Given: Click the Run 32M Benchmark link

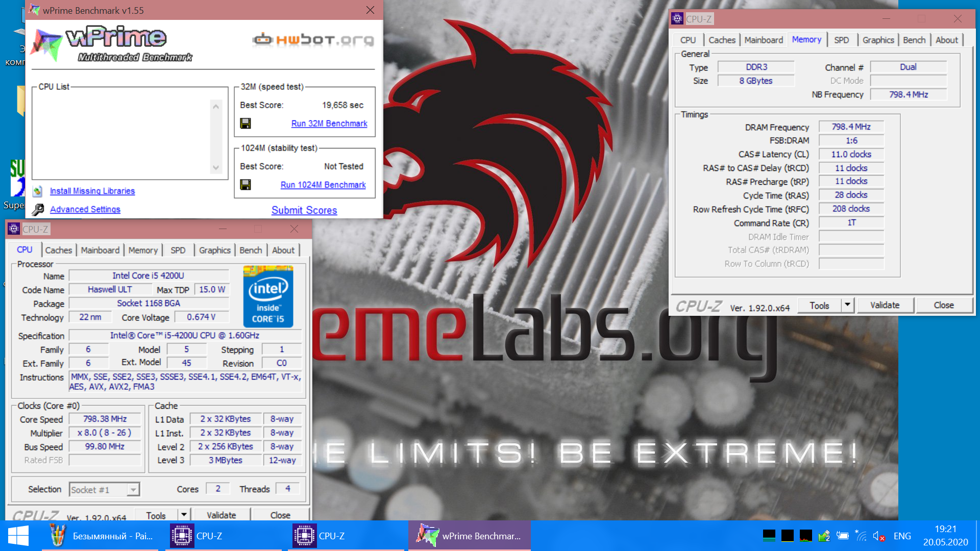Looking at the screenshot, I should (329, 123).
